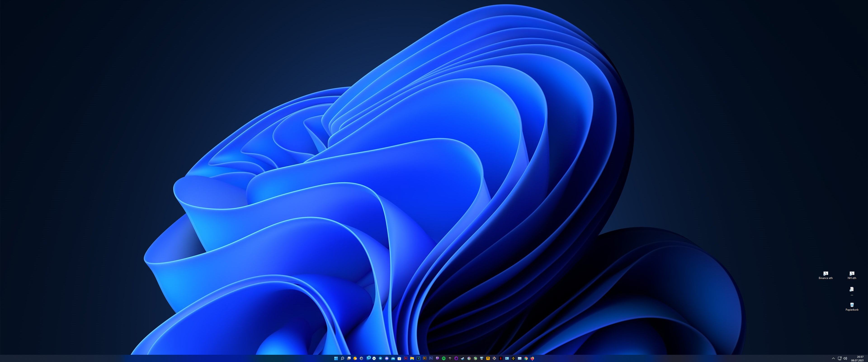Open the padlock app in taskbar

tap(362, 358)
